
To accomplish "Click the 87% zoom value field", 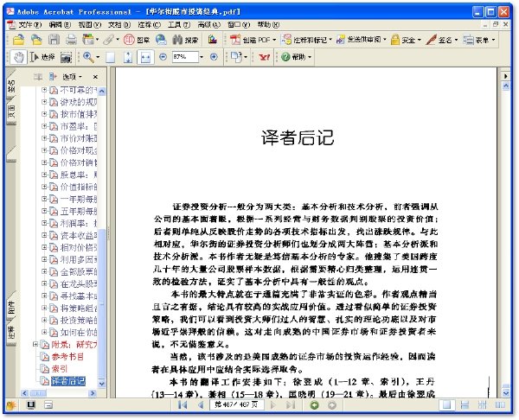I will pos(185,57).
